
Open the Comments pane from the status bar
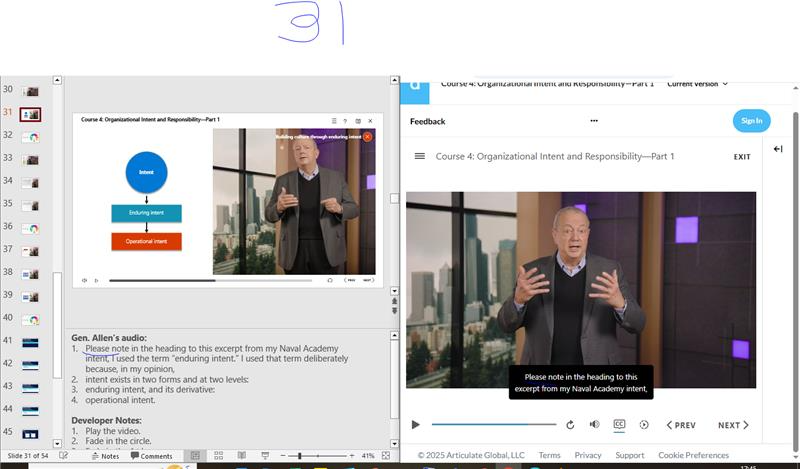tap(152, 456)
